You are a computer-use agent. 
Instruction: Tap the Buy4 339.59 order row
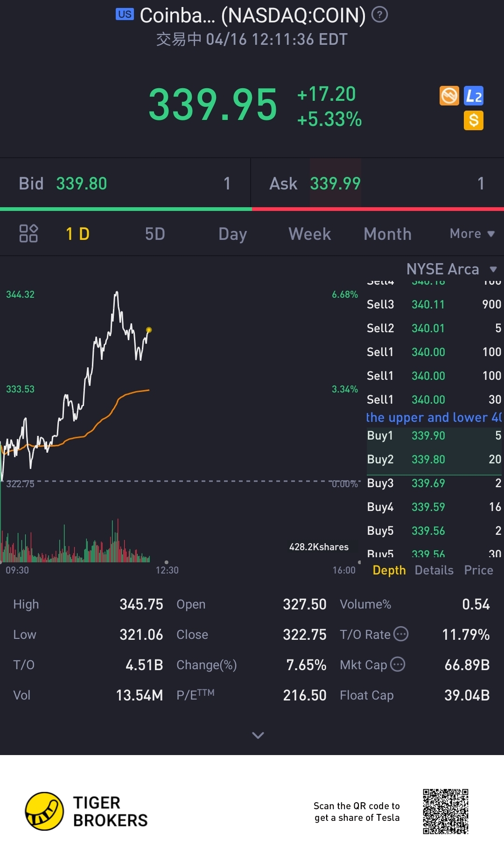pos(434,507)
